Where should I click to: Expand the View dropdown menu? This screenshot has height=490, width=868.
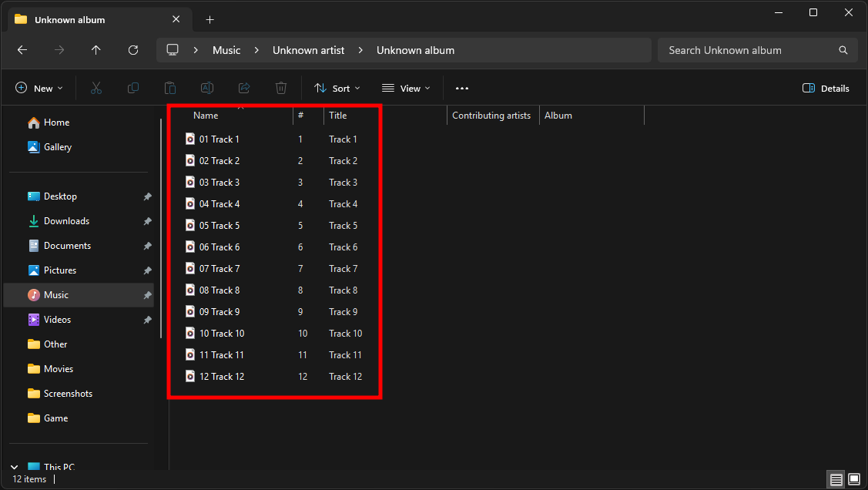[x=406, y=89]
